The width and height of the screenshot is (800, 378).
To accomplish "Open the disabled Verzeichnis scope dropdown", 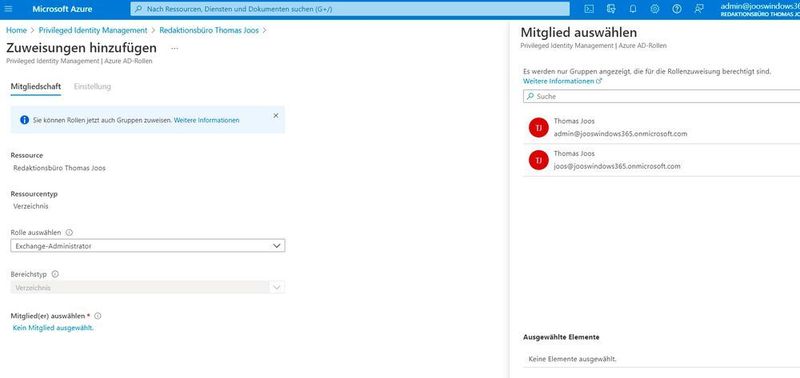I will tap(147, 288).
